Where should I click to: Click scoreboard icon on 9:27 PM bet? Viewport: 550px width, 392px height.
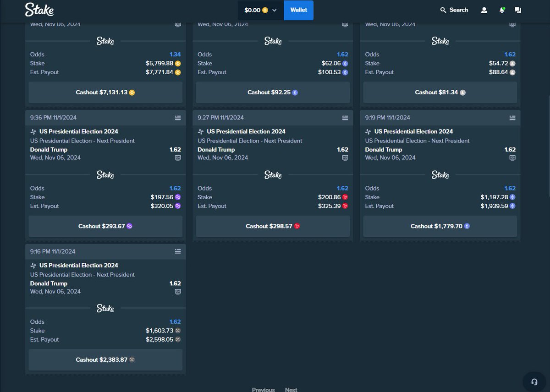coord(345,158)
